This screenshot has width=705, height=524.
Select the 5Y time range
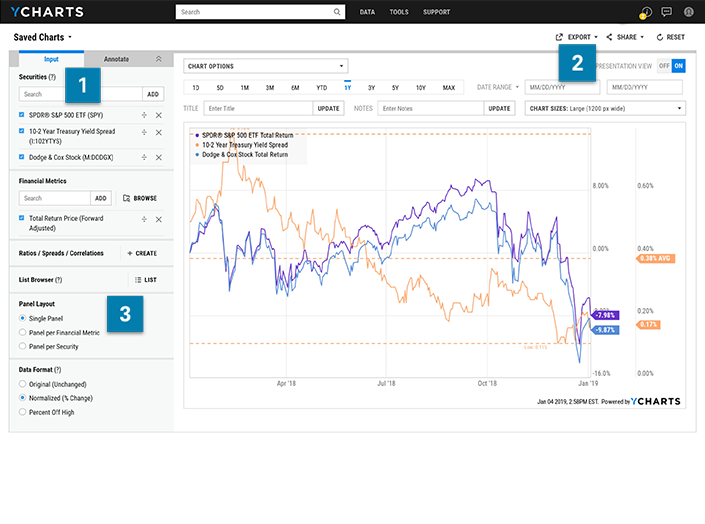[x=395, y=88]
